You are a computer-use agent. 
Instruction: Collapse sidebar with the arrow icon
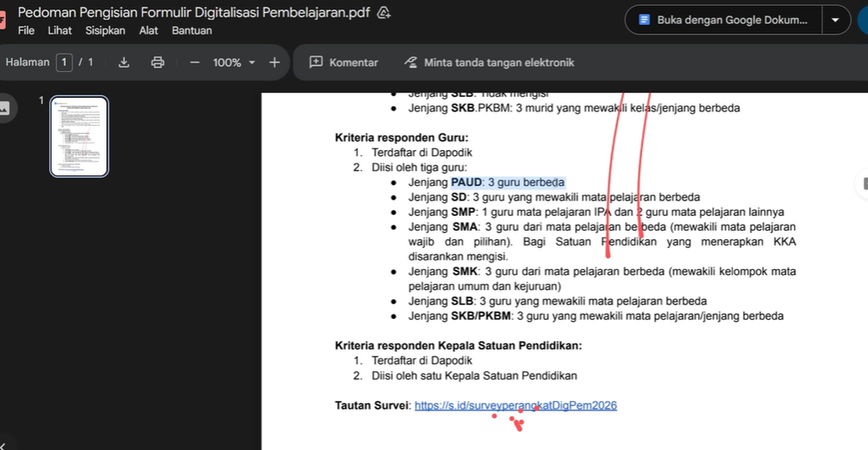pyautogui.click(x=3, y=446)
